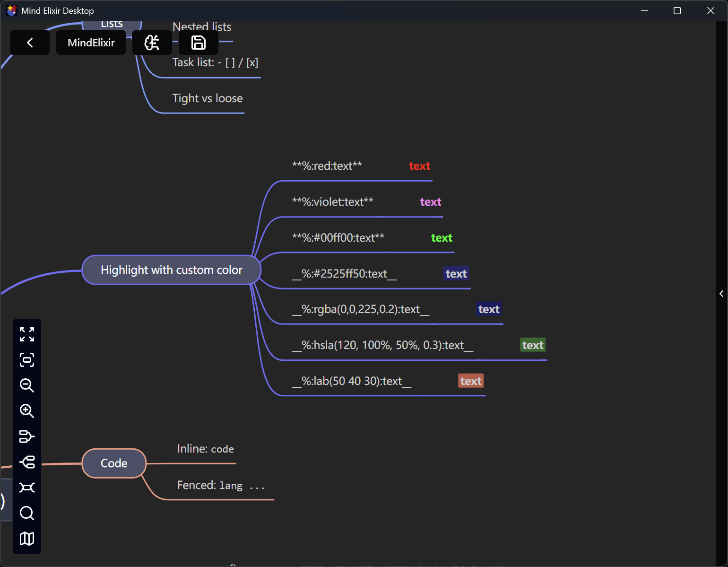The width and height of the screenshot is (728, 567).
Task: Click the back arrow button
Action: click(x=30, y=43)
